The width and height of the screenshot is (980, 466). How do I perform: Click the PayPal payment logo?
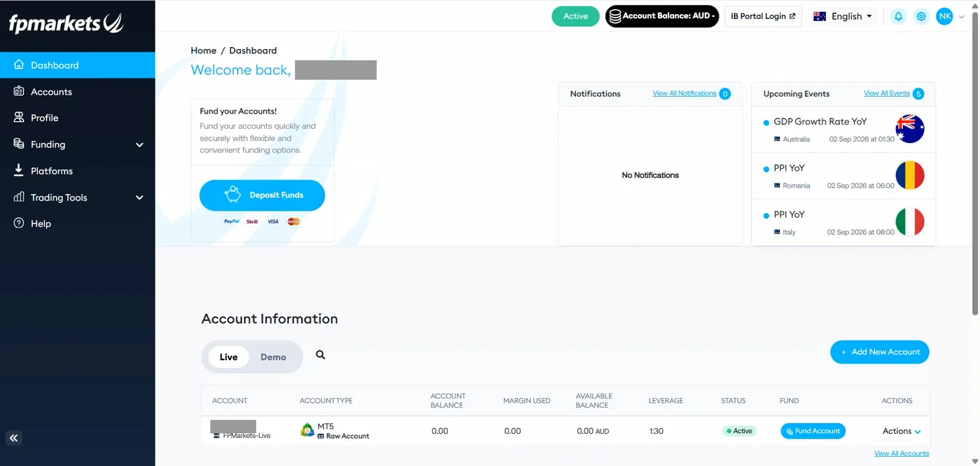(232, 221)
